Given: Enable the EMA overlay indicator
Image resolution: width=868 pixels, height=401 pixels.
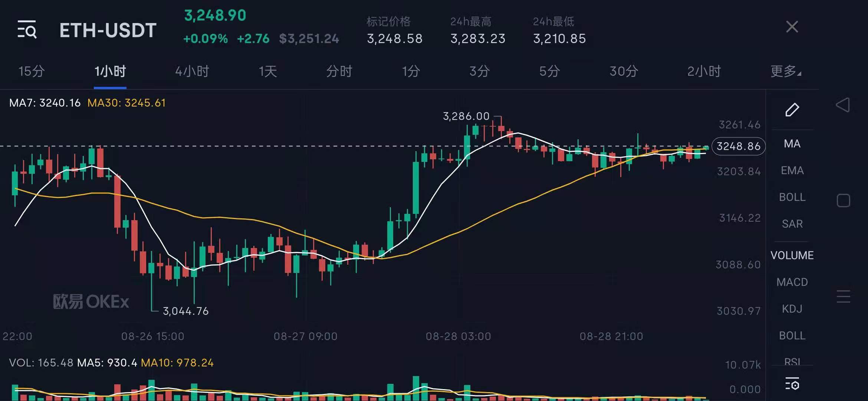Looking at the screenshot, I should click(x=792, y=170).
